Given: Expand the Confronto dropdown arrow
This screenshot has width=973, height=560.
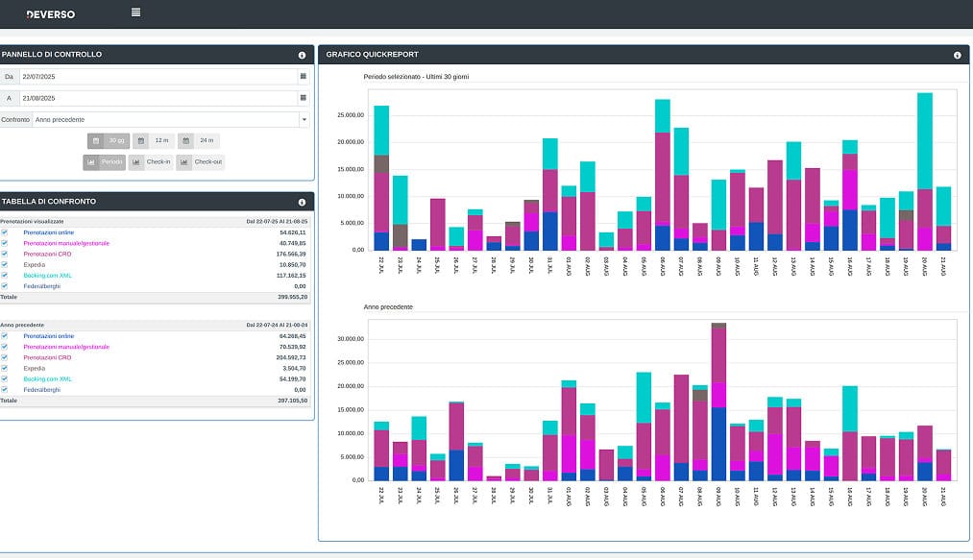Looking at the screenshot, I should pos(304,120).
